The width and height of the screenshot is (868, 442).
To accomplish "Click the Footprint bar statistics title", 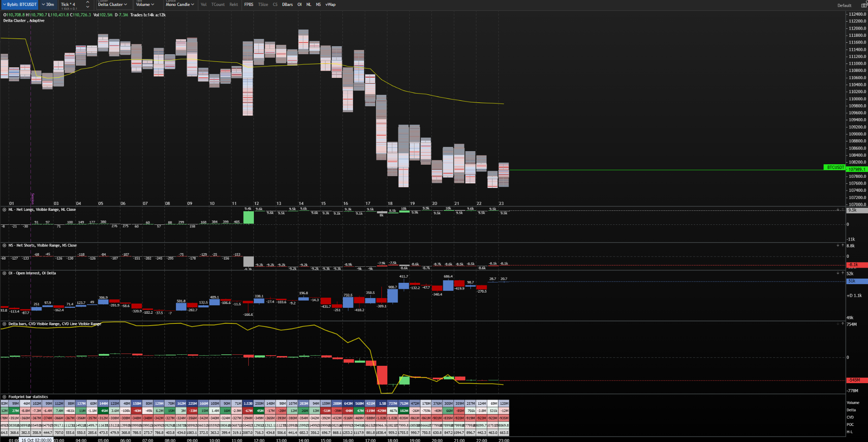I will [28, 397].
